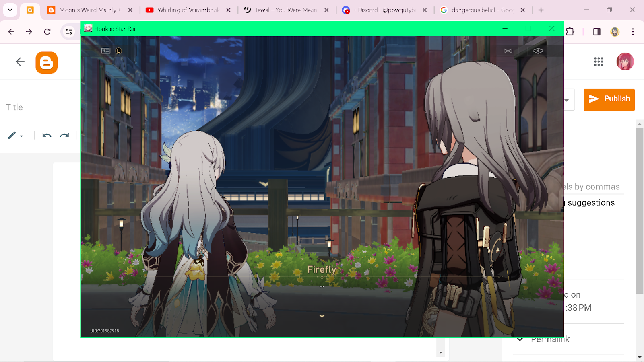Open the Chrome three-dot menu
Image resolution: width=644 pixels, height=362 pixels.
pyautogui.click(x=633, y=31)
